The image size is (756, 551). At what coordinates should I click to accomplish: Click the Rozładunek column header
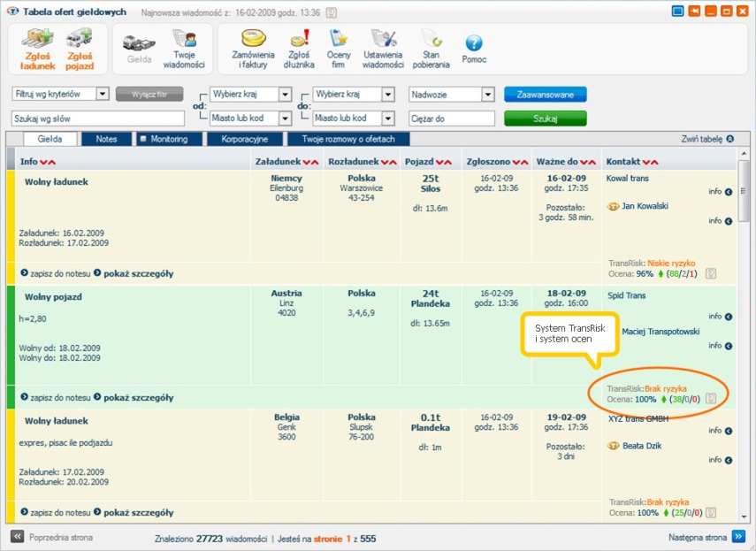pos(363,162)
